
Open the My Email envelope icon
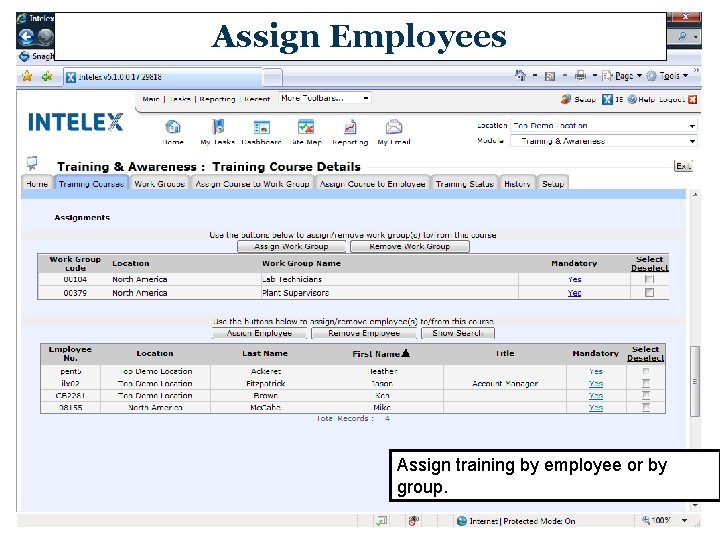394,126
